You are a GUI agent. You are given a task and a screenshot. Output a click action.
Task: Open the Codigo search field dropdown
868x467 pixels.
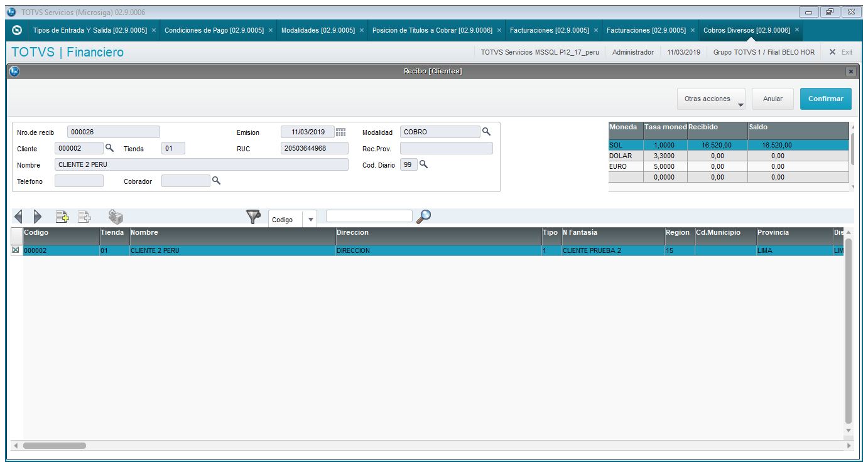click(310, 220)
